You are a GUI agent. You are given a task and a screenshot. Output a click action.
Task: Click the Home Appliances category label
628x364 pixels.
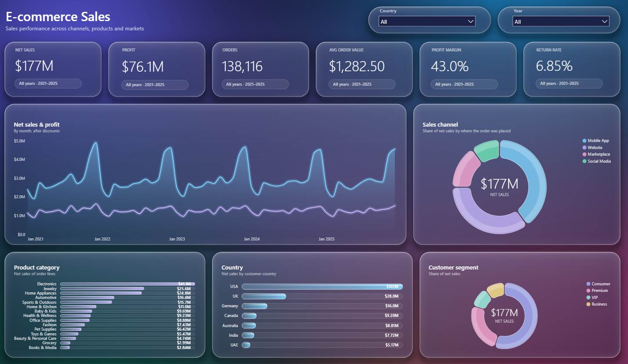click(x=40, y=293)
